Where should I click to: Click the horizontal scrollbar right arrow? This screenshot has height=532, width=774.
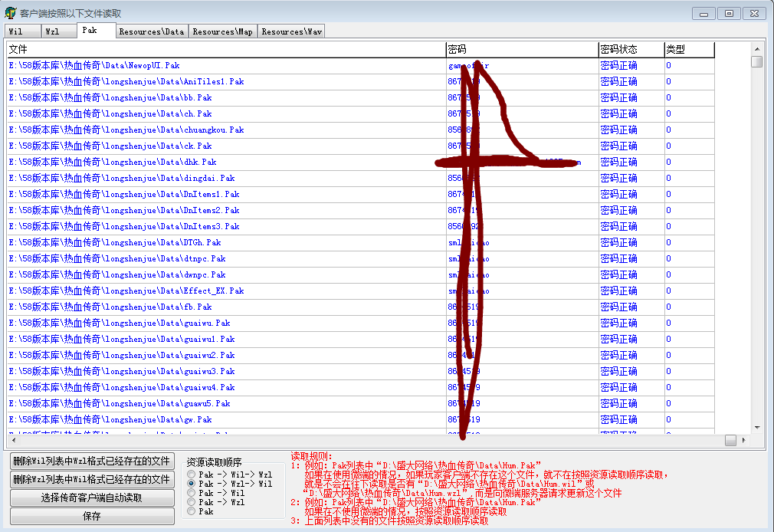[x=744, y=440]
